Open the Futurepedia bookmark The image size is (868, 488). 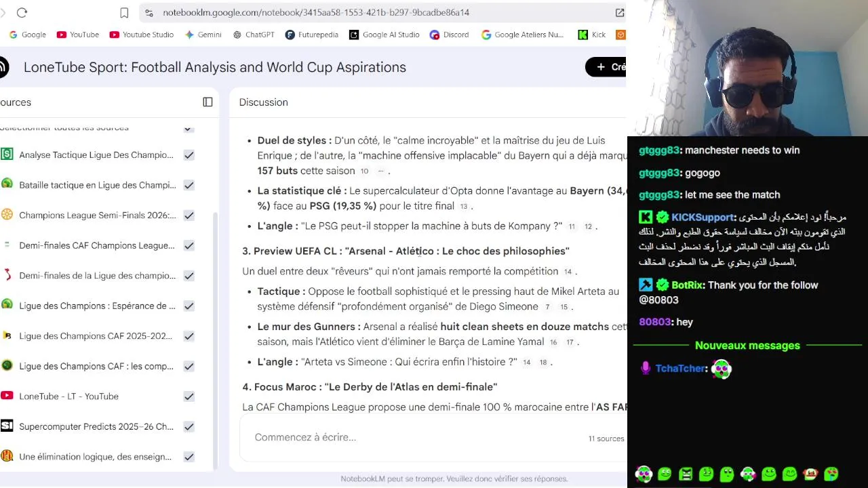point(311,35)
